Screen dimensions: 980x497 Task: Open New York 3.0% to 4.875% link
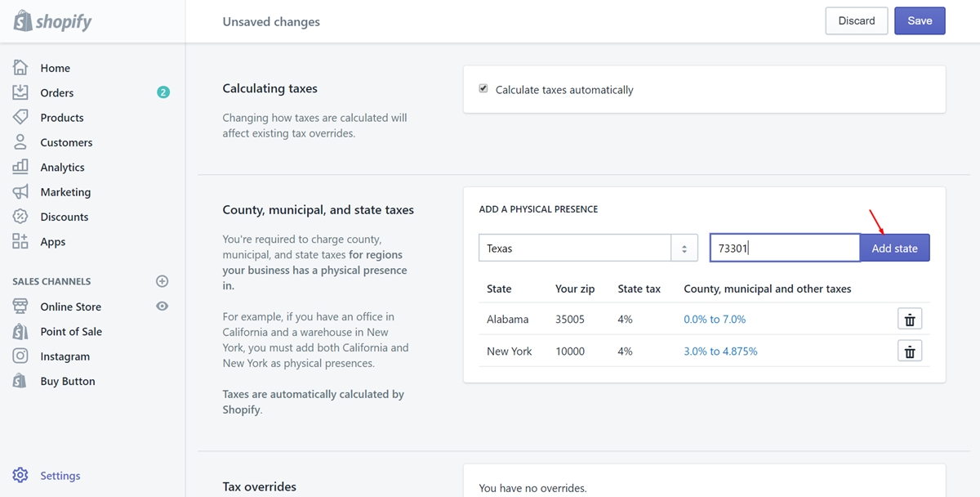point(720,351)
